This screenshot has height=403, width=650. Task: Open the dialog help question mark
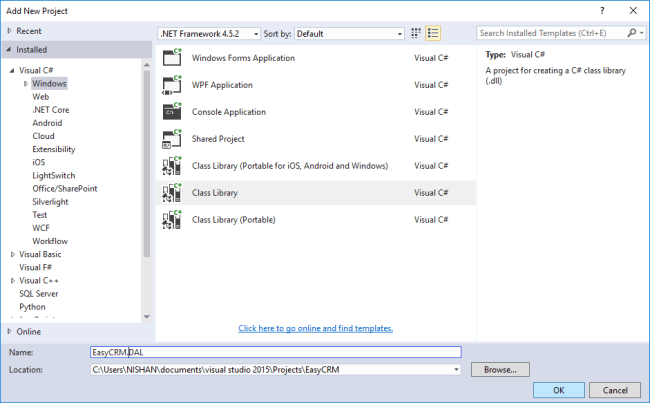pyautogui.click(x=602, y=11)
